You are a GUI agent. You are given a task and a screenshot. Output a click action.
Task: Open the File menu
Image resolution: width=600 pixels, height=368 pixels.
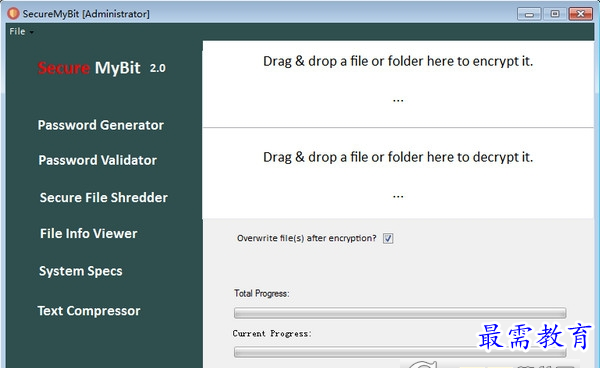pyautogui.click(x=21, y=32)
